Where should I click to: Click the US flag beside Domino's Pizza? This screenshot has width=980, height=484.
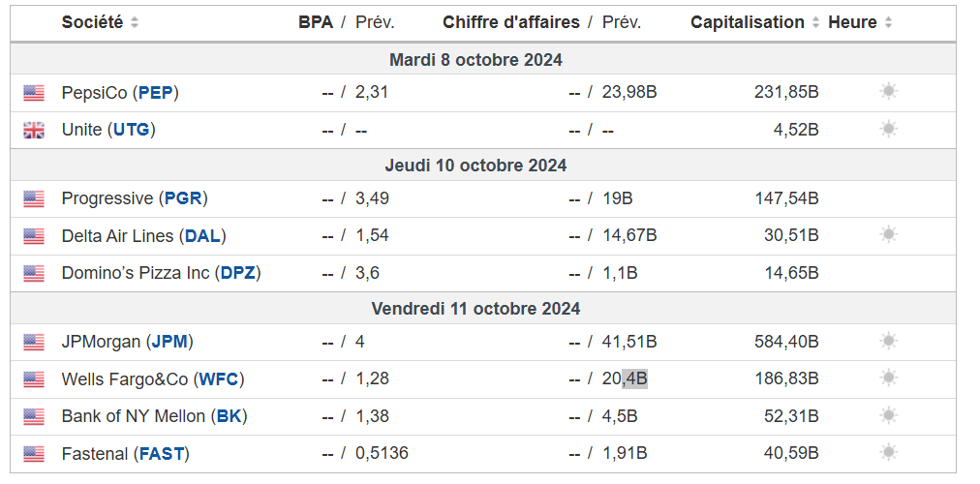(34, 273)
